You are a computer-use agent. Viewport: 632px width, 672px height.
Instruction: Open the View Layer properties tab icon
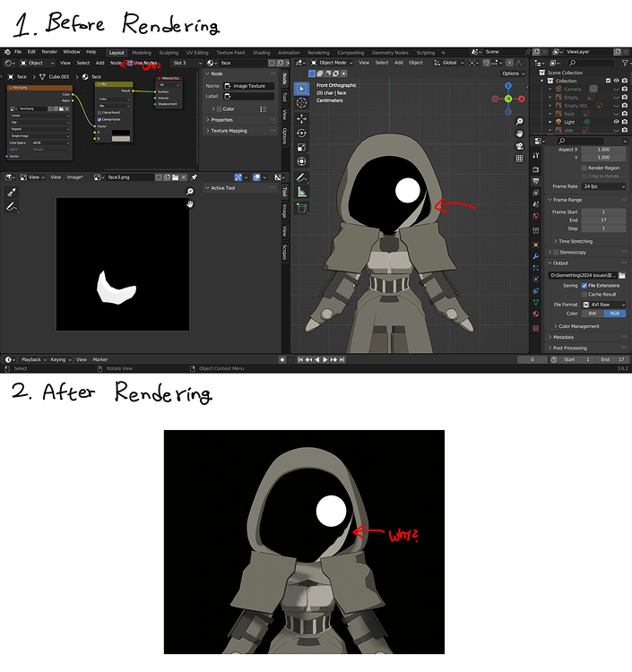pos(536,193)
